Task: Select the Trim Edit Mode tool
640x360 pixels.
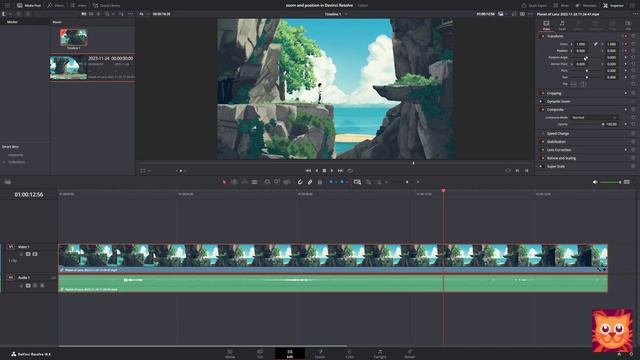Action: 234,182
